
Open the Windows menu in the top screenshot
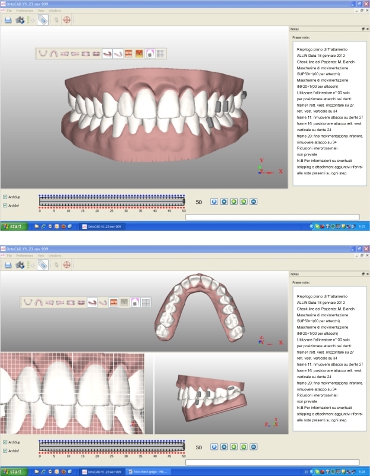pos(55,11)
